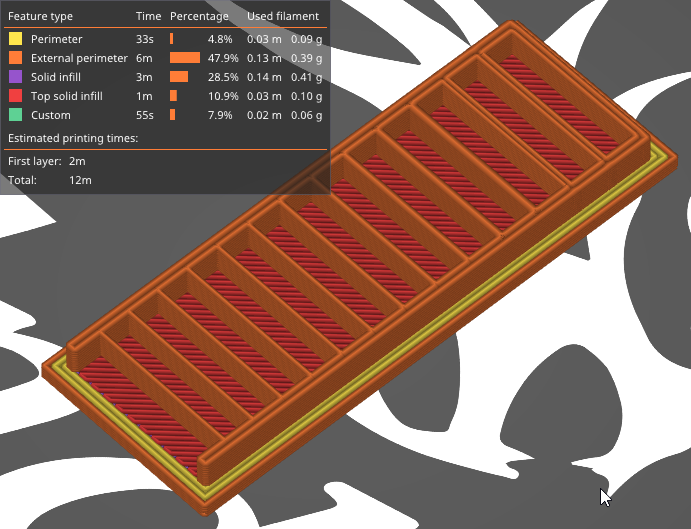Select the Solid infill label
Viewport: 691px width, 529px height.
(x=56, y=77)
